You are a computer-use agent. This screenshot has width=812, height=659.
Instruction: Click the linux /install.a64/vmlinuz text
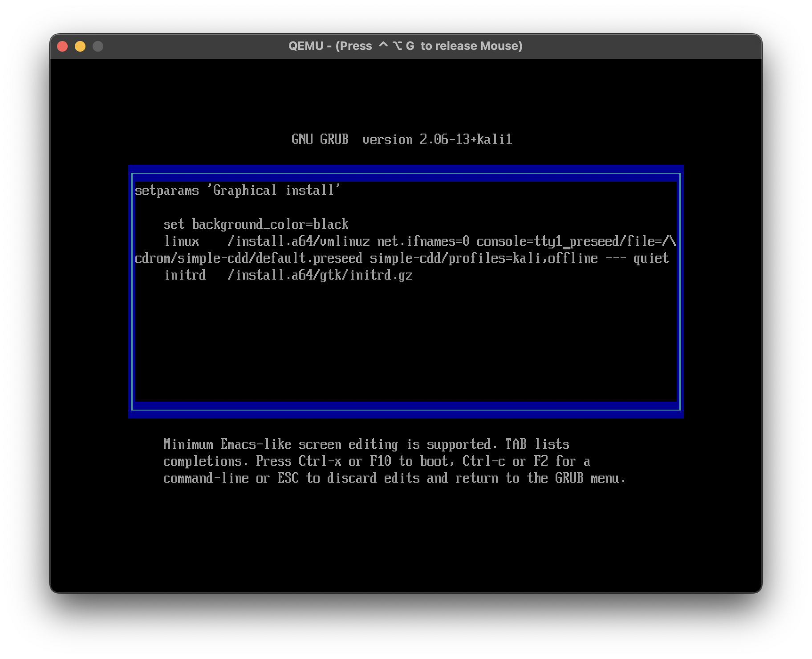[x=267, y=241]
